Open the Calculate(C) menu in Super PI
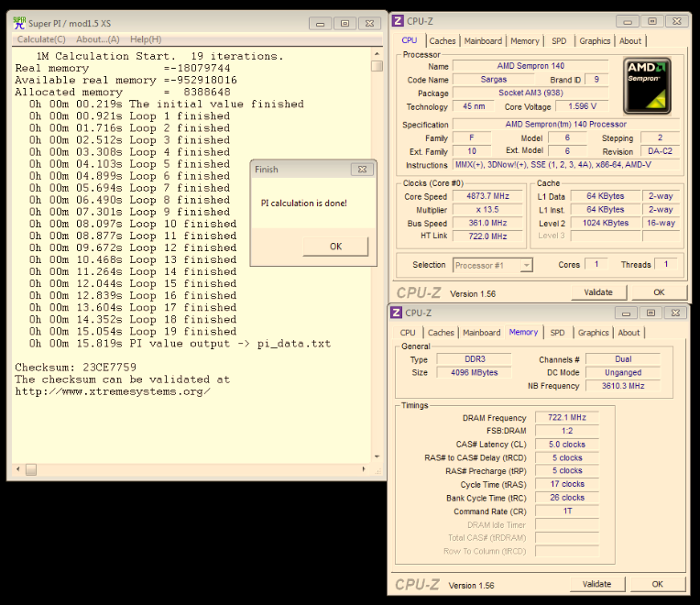Viewport: 700px width, 605px height. pos(41,39)
